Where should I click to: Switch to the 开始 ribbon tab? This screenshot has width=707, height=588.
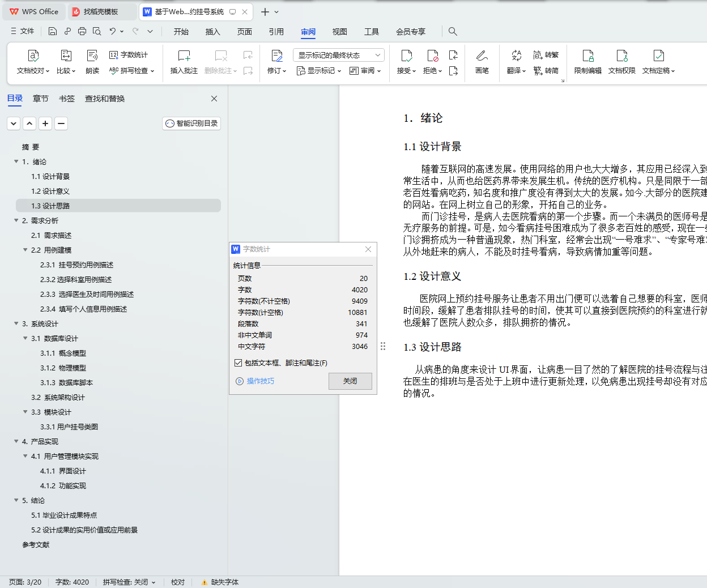coord(181,32)
